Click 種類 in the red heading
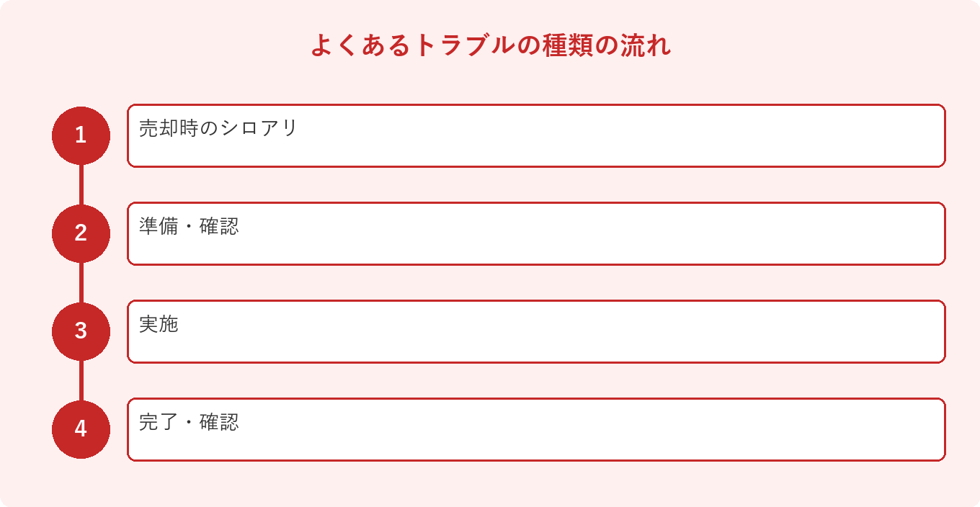The width and height of the screenshot is (980, 507). 569,45
